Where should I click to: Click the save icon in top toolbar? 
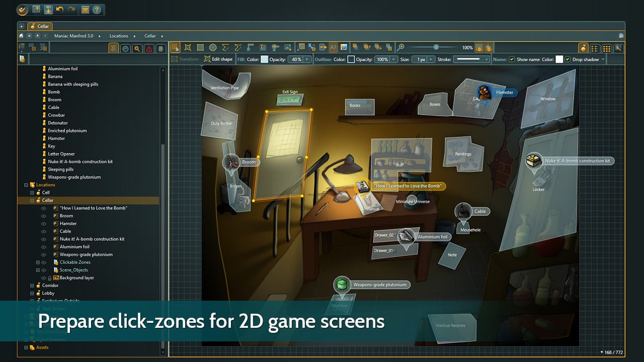(48, 9)
